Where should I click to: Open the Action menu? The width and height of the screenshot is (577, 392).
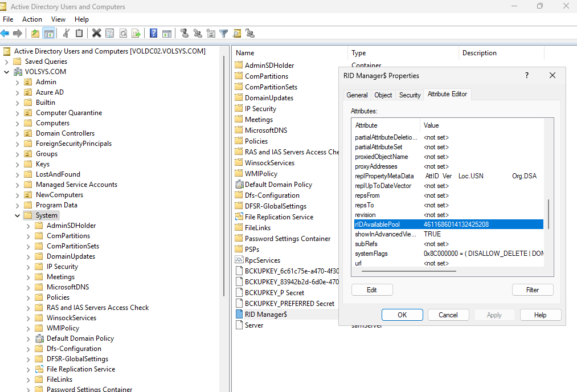click(32, 19)
